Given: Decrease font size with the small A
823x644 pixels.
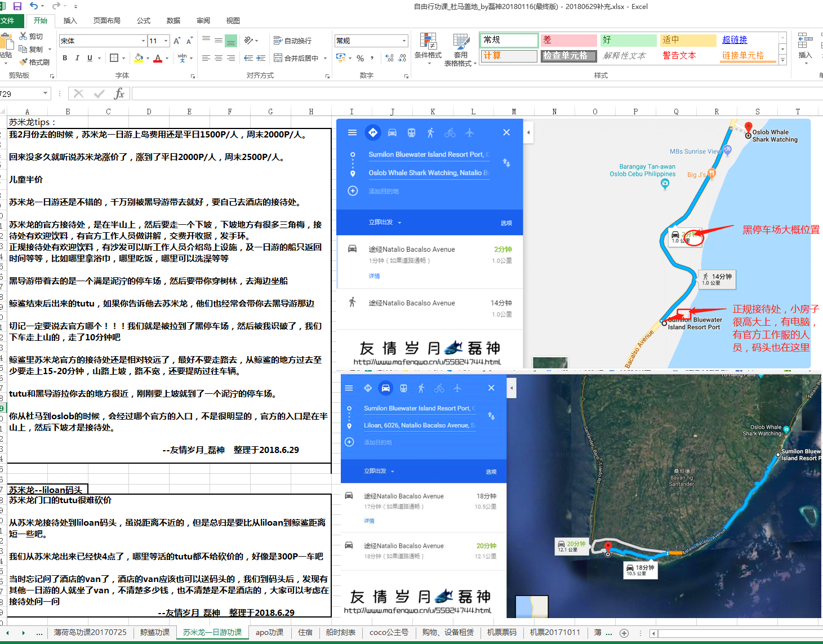Looking at the screenshot, I should point(189,41).
